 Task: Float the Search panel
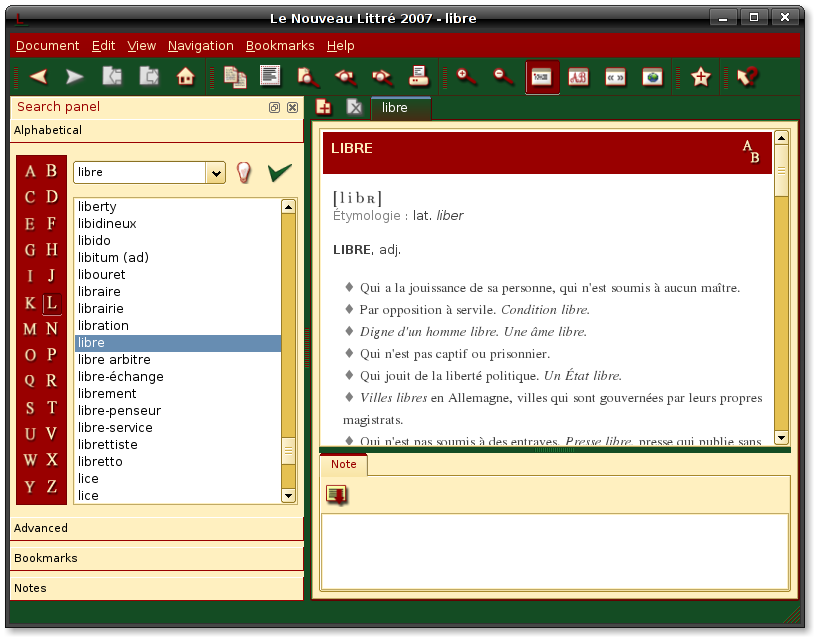(x=274, y=107)
